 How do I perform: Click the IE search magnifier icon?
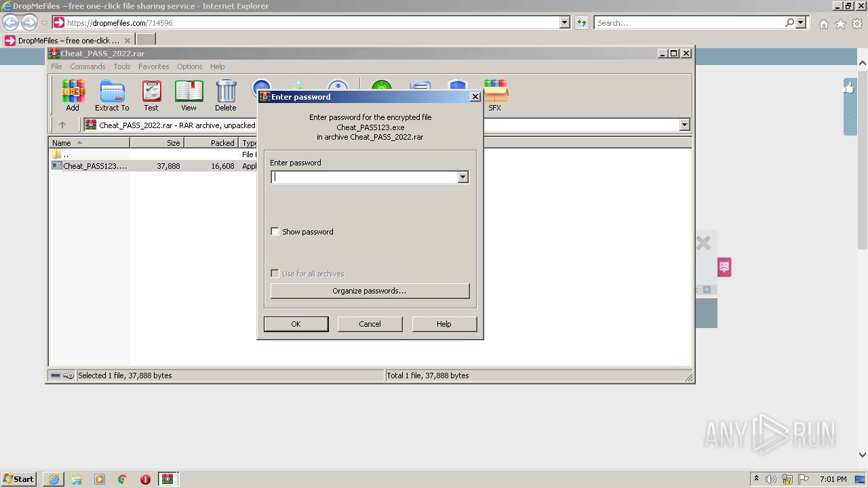pos(789,22)
